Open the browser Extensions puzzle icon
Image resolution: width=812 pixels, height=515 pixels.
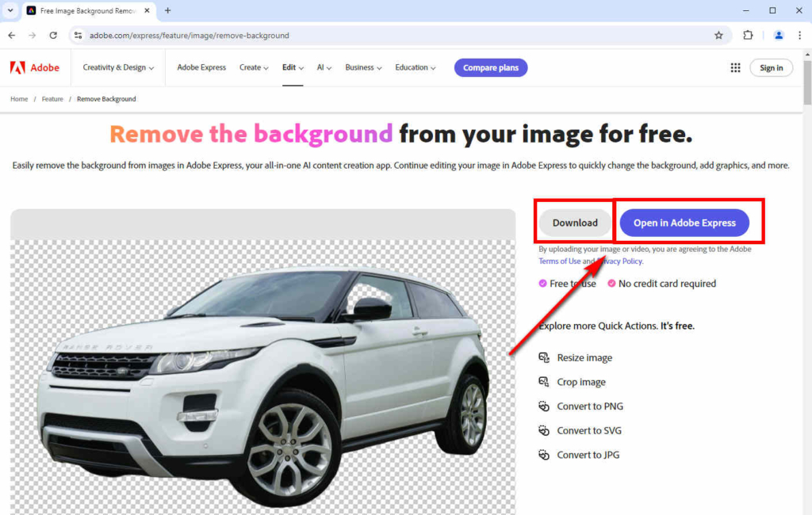point(748,36)
